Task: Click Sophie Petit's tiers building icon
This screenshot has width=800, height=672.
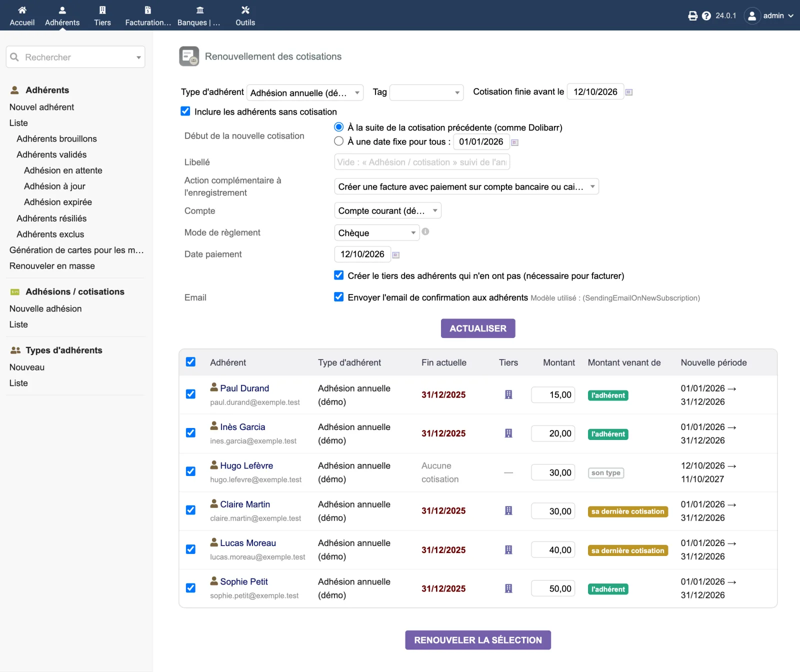Action: [x=508, y=588]
